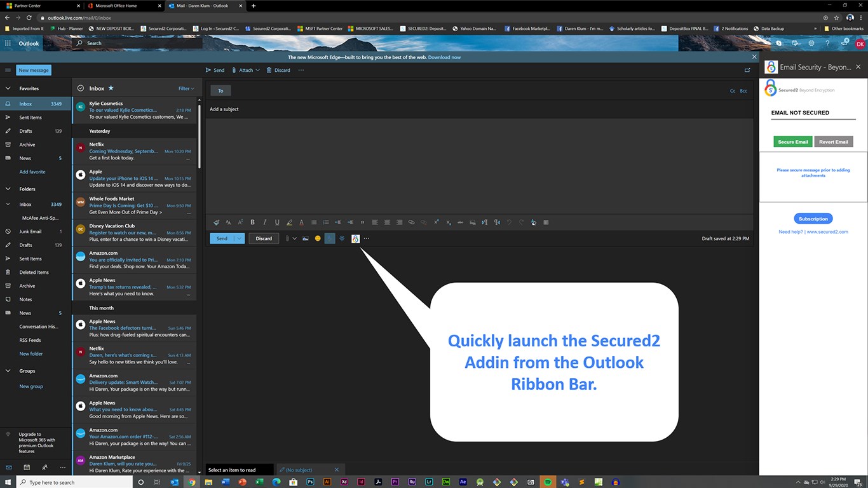The height and width of the screenshot is (488, 868).
Task: Open the Filter dropdown
Action: [x=186, y=88]
